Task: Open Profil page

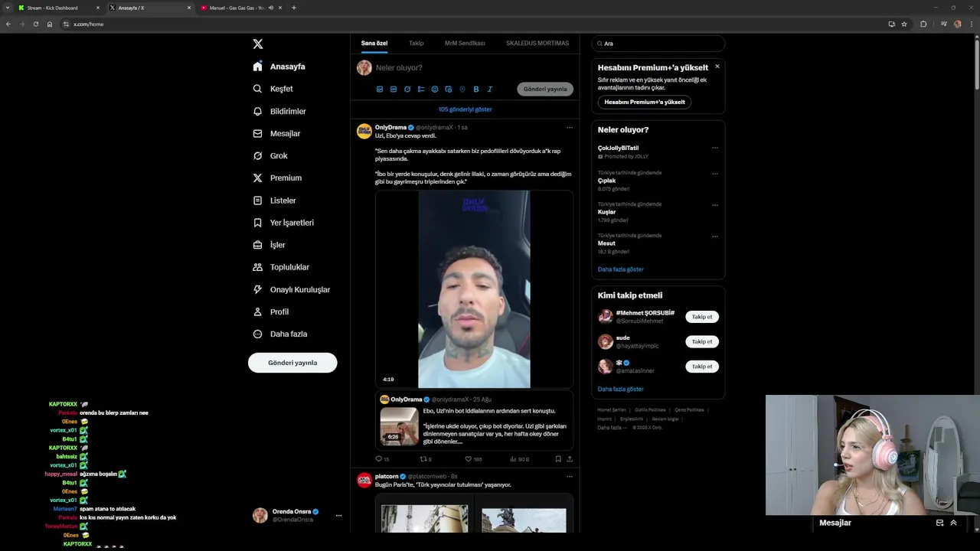Action: pyautogui.click(x=270, y=311)
